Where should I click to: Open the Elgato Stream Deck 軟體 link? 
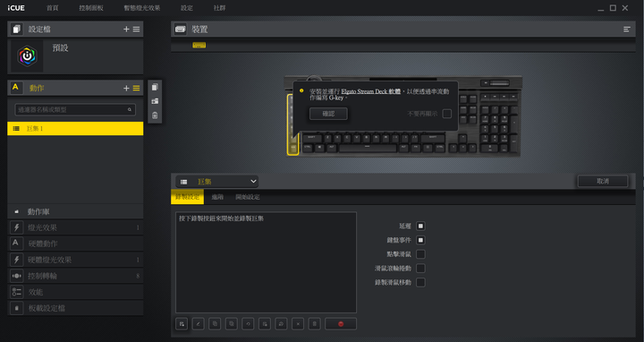pos(371,91)
